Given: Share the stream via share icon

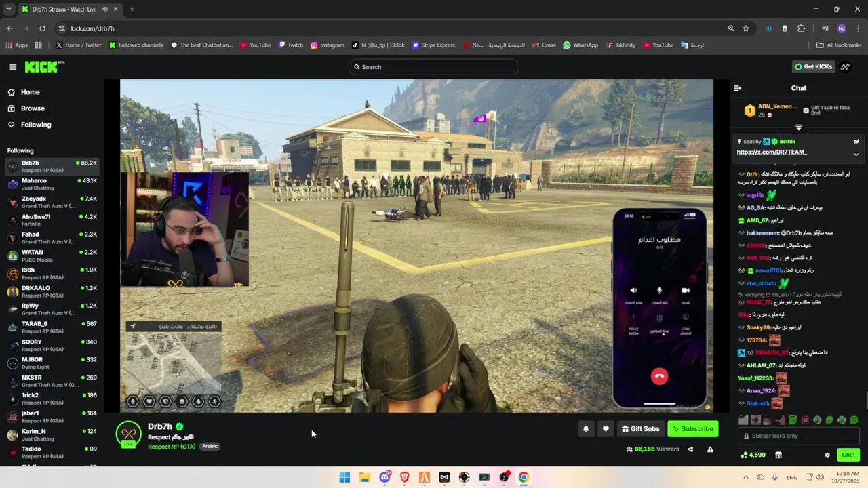Looking at the screenshot, I should [690, 449].
